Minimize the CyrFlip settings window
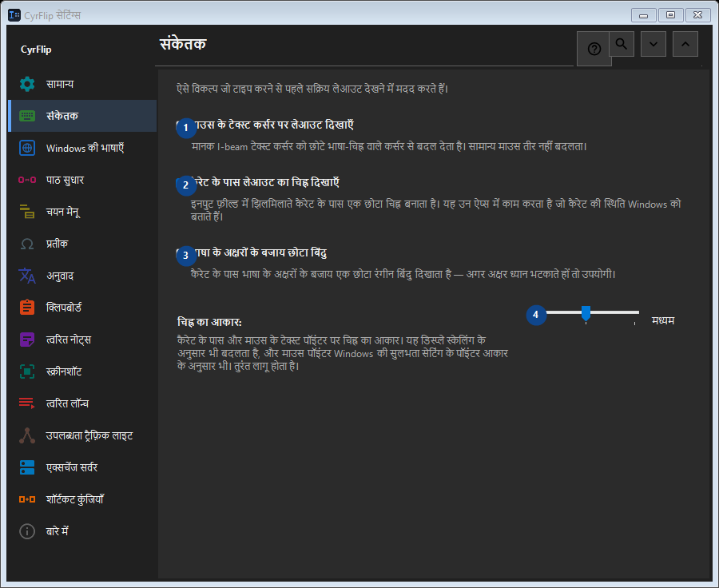 click(643, 15)
